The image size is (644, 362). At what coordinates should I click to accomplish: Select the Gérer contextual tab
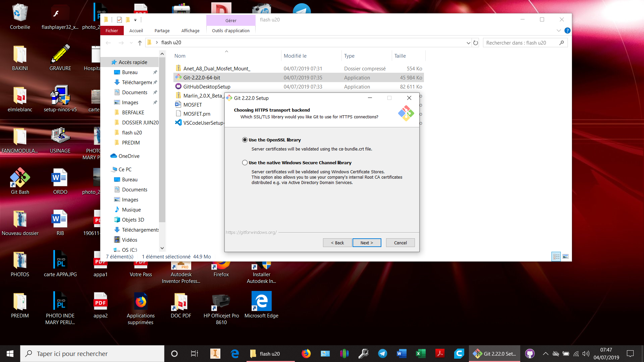[231, 20]
